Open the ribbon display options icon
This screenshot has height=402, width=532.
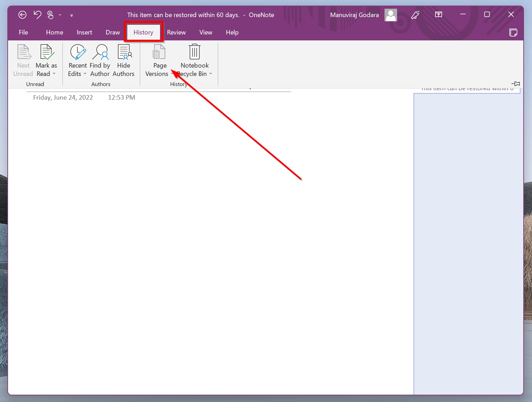[x=438, y=15]
